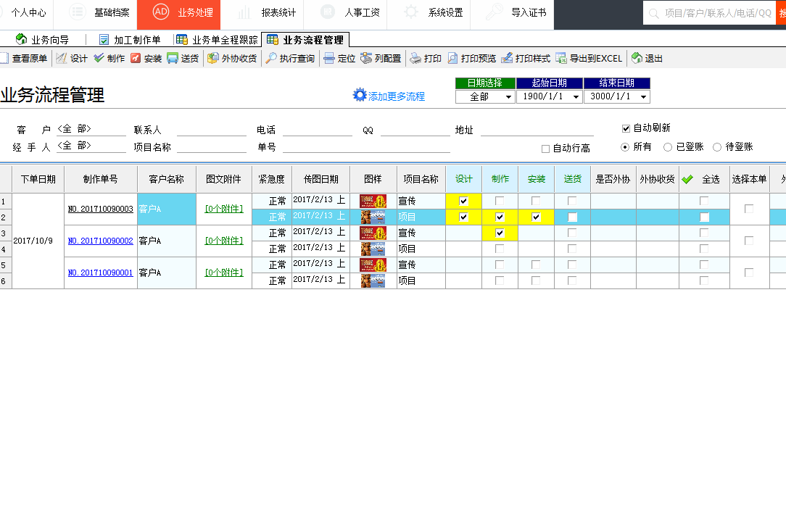Open 列配置 column settings
Viewport: 786px width, 532px height.
point(367,59)
